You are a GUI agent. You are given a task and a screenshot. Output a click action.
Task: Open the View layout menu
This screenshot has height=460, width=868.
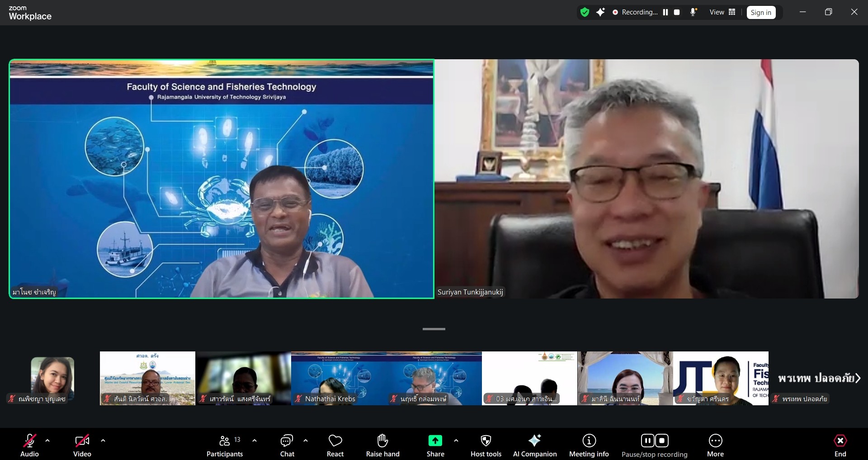pos(722,12)
